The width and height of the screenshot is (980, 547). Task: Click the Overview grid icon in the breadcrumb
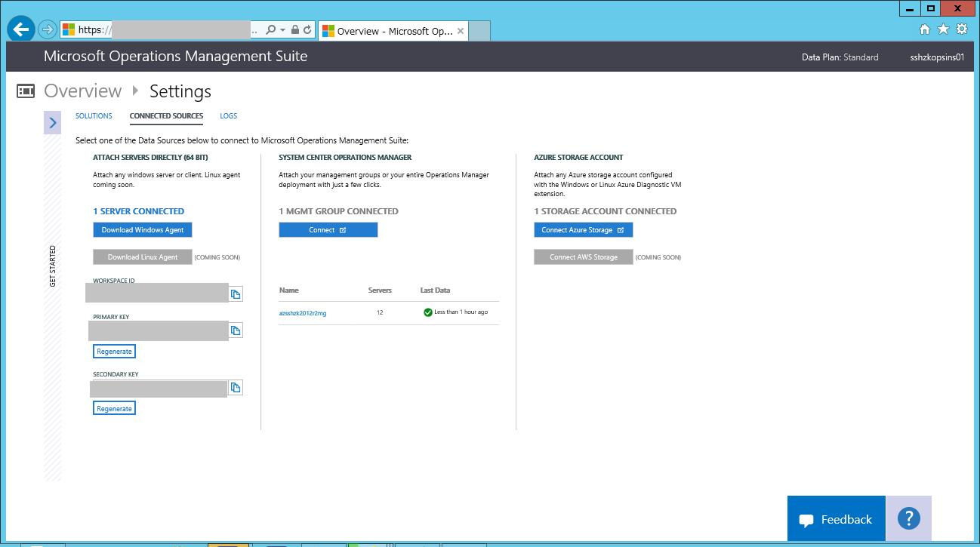26,91
